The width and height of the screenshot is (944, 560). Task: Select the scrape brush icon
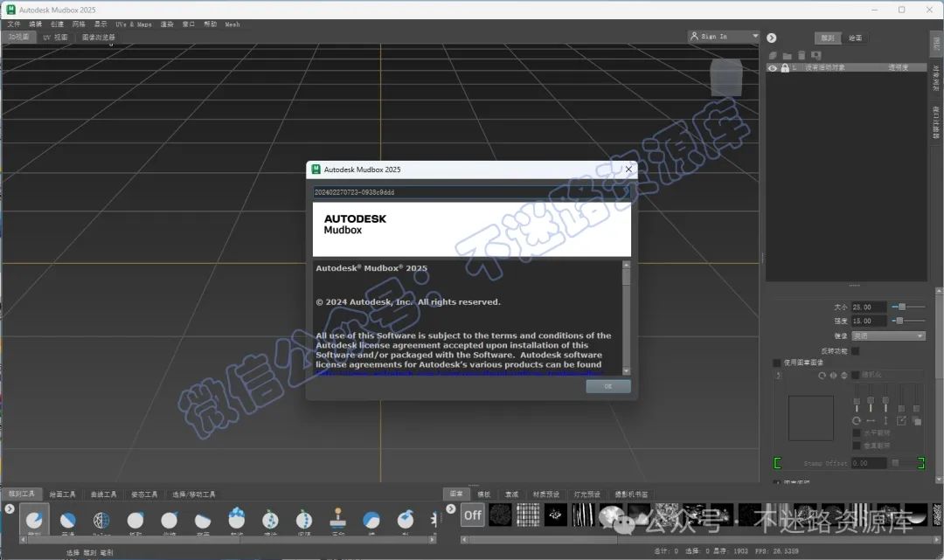click(406, 518)
